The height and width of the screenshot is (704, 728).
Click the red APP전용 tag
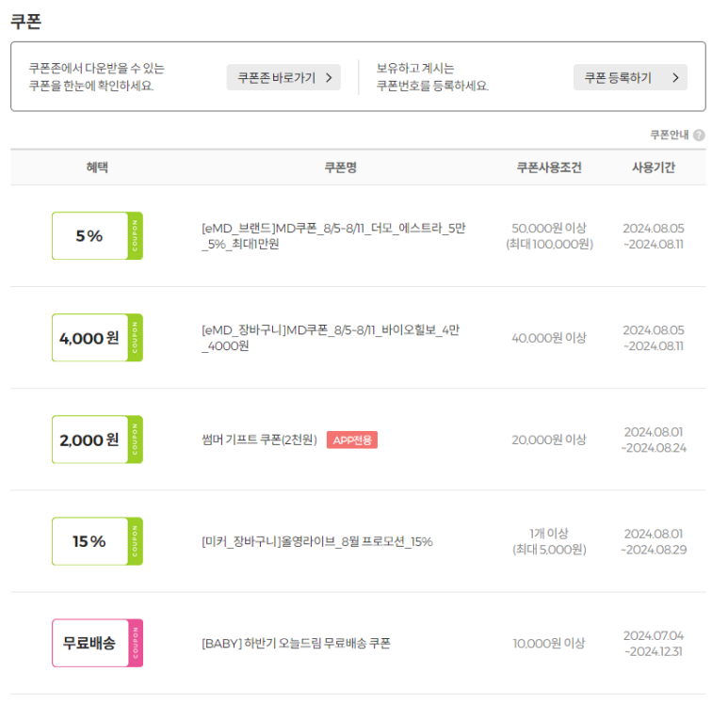[352, 440]
